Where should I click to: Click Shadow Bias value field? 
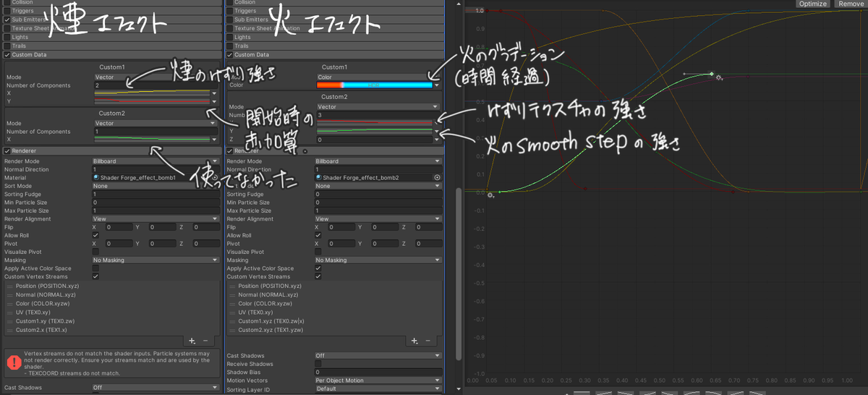pyautogui.click(x=378, y=372)
